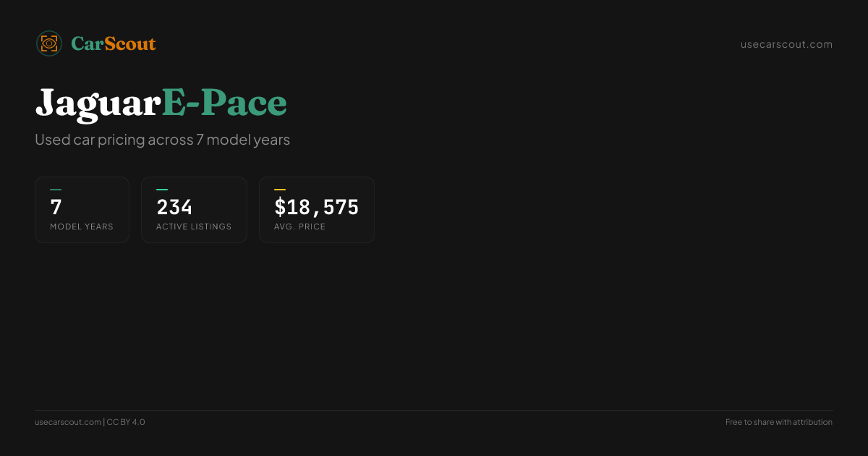Select the 234 listings figure
Viewport: 868px width, 456px height.
pos(174,208)
